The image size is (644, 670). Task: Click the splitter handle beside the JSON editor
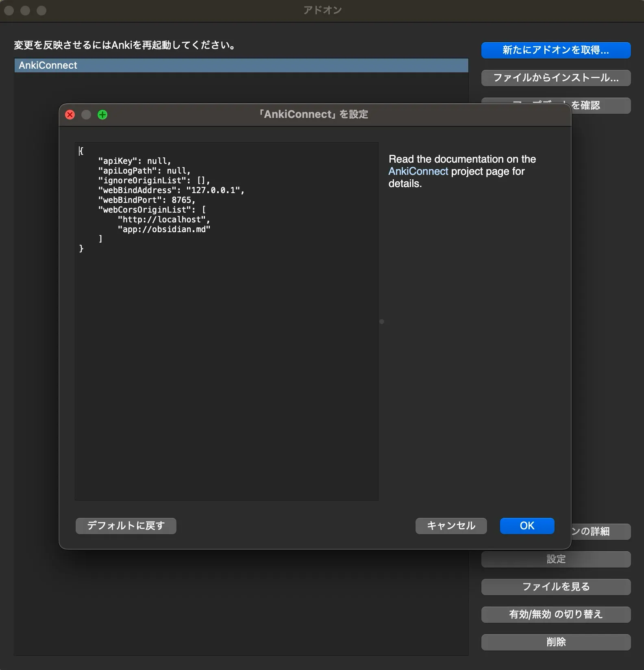click(381, 322)
